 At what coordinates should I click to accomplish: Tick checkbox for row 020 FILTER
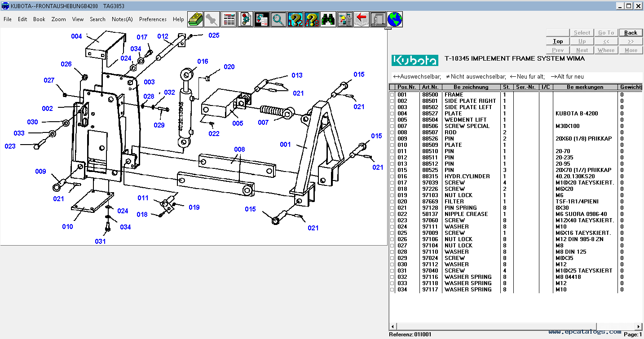pos(392,202)
